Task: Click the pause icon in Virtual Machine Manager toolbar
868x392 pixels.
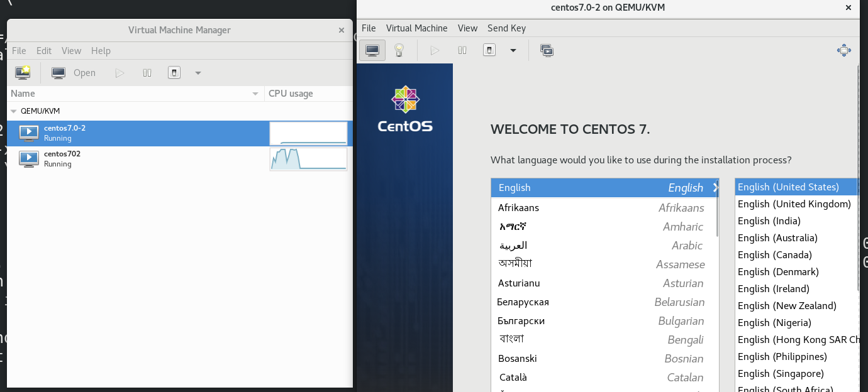Action: point(147,73)
